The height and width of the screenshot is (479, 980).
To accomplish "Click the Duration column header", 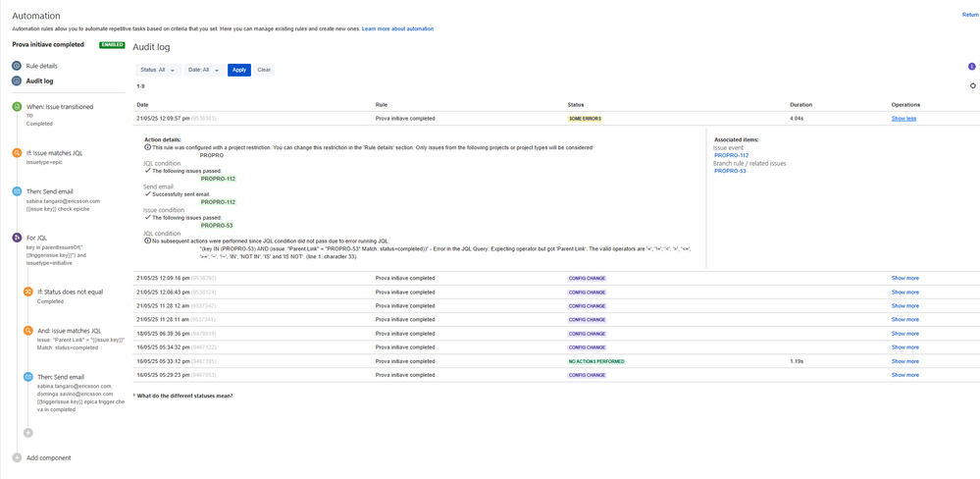I will [800, 104].
